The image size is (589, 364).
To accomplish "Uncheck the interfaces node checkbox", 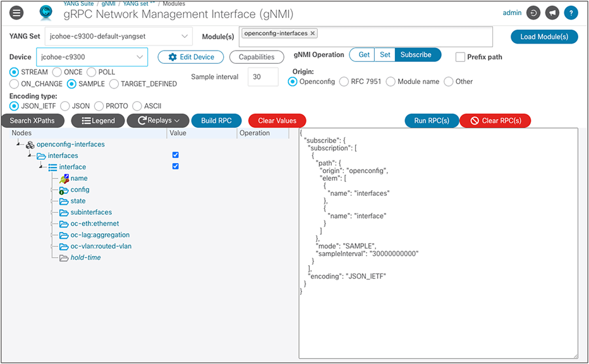I will [176, 155].
